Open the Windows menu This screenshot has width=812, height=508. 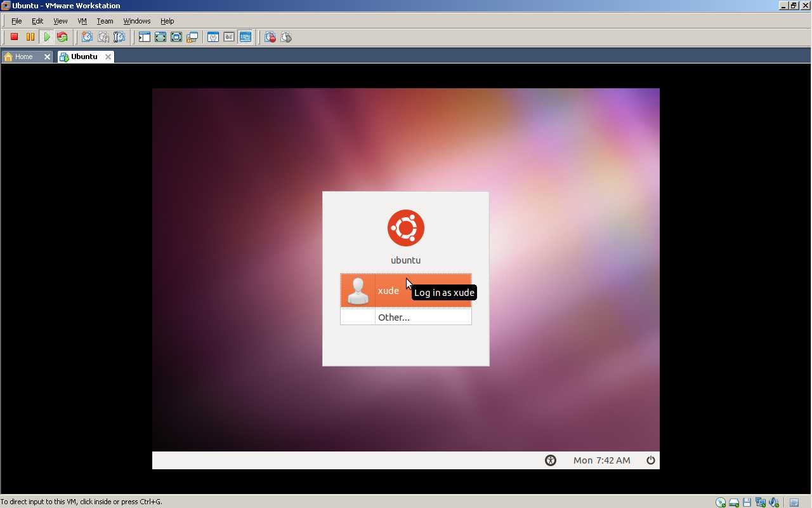click(137, 21)
